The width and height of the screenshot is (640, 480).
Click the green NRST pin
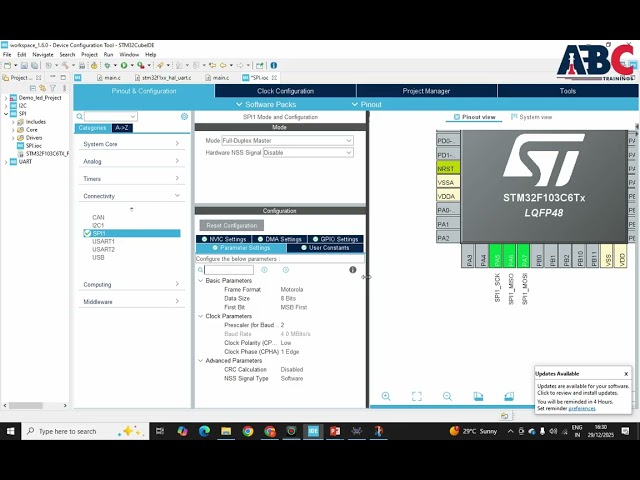[448, 168]
